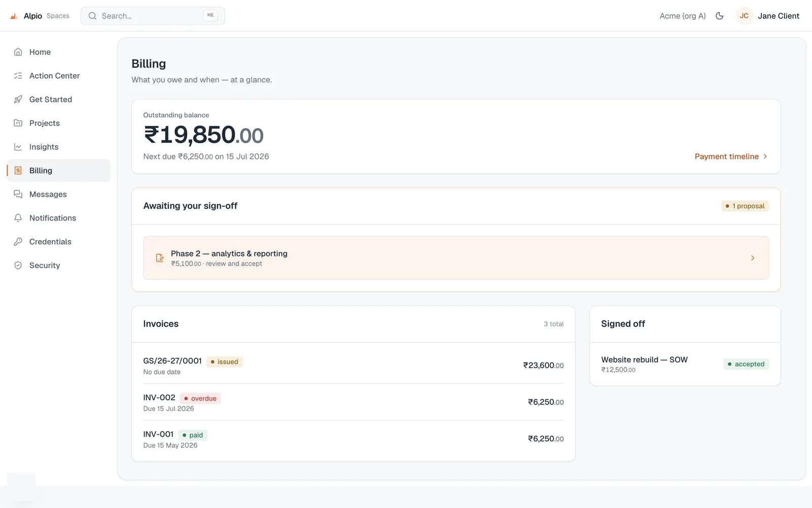Open Website rebuild — SOW
Screen dimensions: 812x508
[x=685, y=364]
